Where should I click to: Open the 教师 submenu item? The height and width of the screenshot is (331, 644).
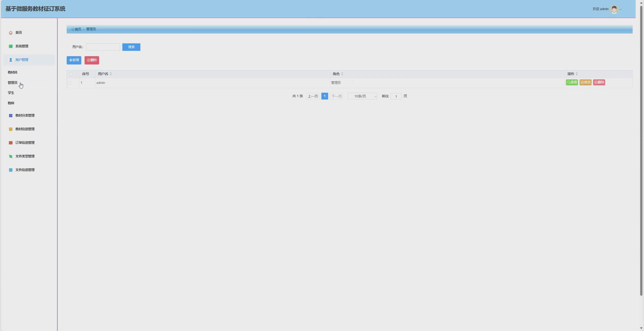[x=11, y=103]
